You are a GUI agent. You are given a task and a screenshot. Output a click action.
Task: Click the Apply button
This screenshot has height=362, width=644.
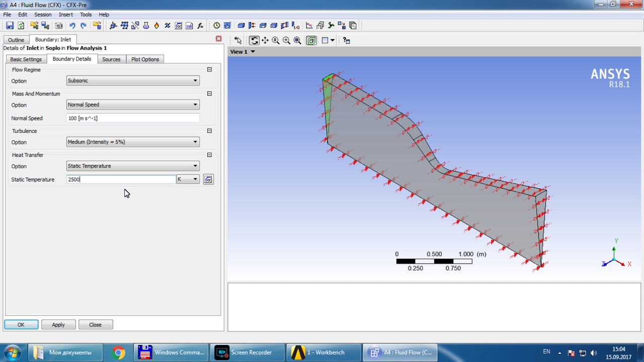coord(58,325)
